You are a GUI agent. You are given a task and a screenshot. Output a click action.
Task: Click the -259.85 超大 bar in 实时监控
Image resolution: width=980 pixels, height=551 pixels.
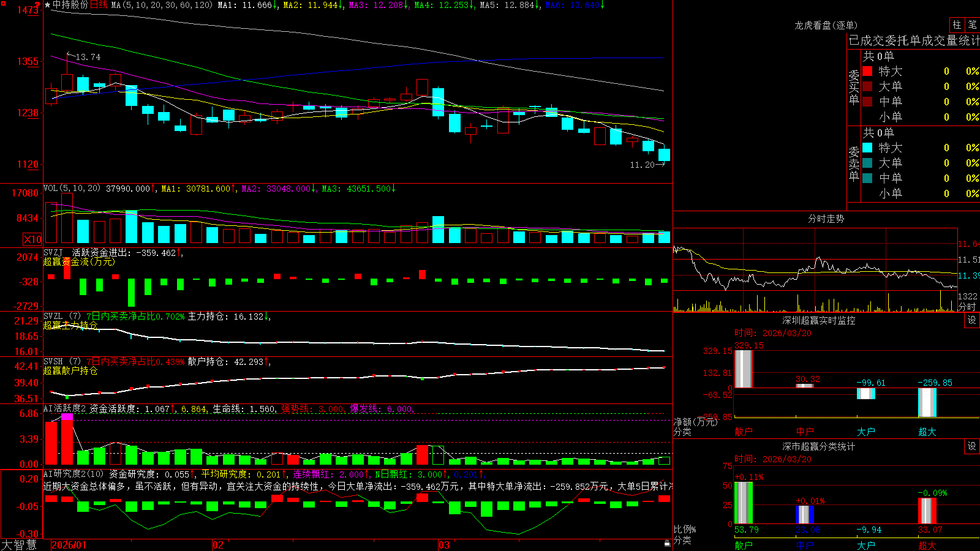click(x=927, y=403)
